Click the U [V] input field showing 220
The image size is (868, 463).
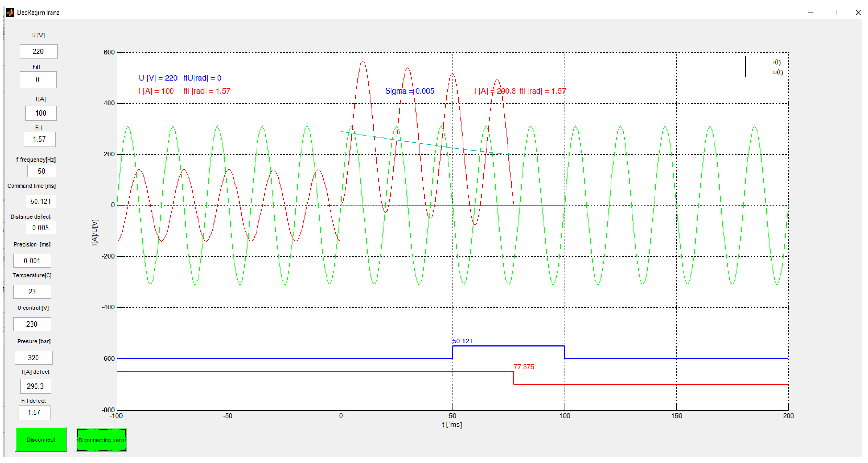tap(38, 51)
